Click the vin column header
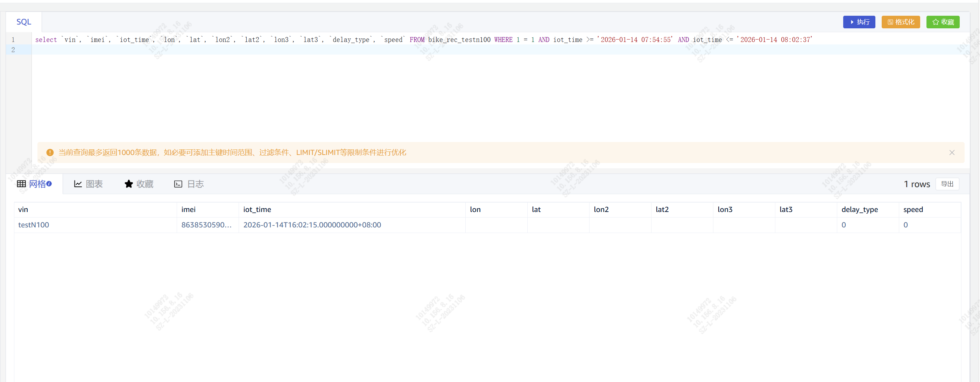980x382 pixels. coord(23,210)
